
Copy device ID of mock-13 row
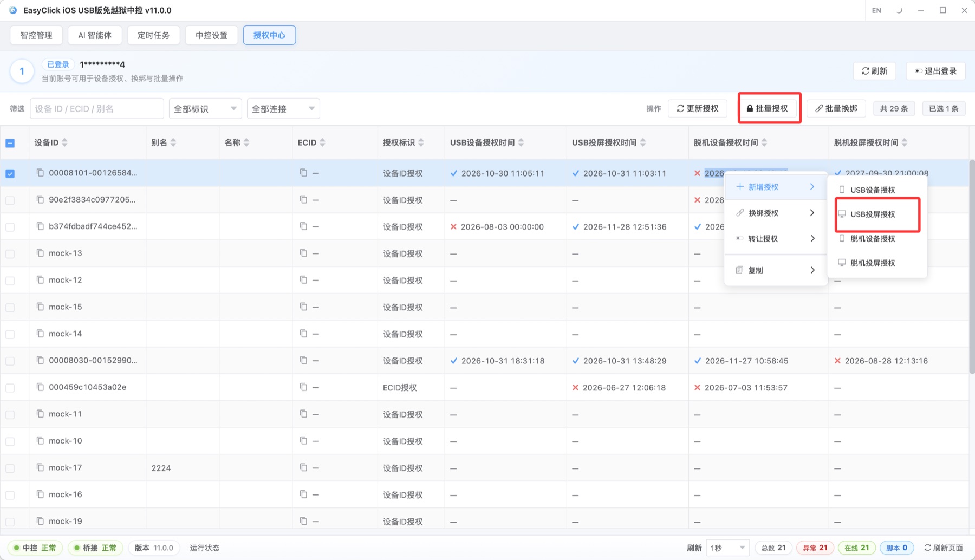(x=40, y=253)
